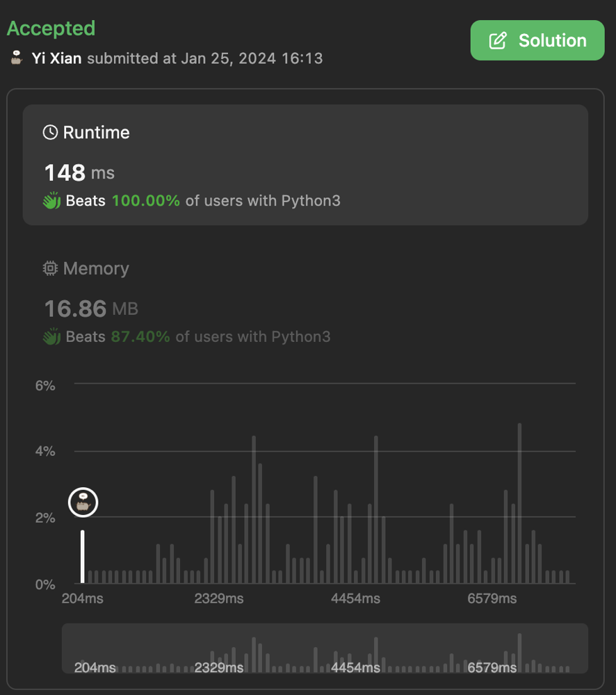Click the 87.40% memory percentage
The image size is (616, 695).
(x=140, y=337)
